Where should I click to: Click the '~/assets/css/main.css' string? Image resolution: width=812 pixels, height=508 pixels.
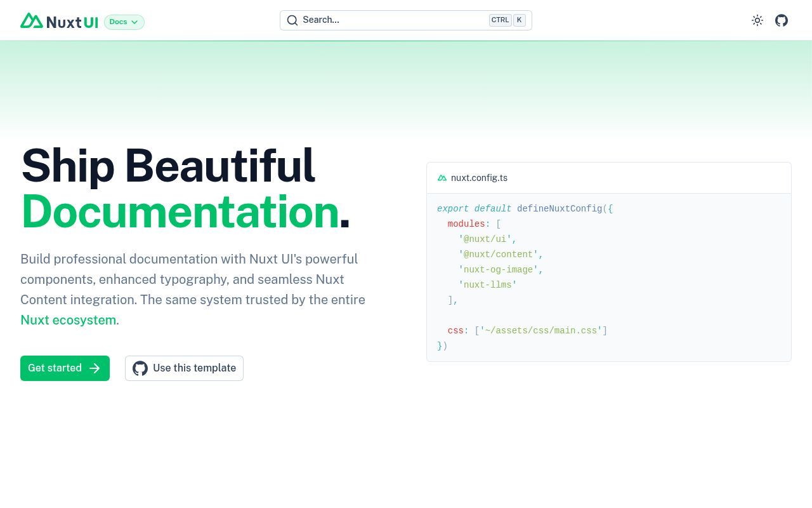pyautogui.click(x=540, y=331)
